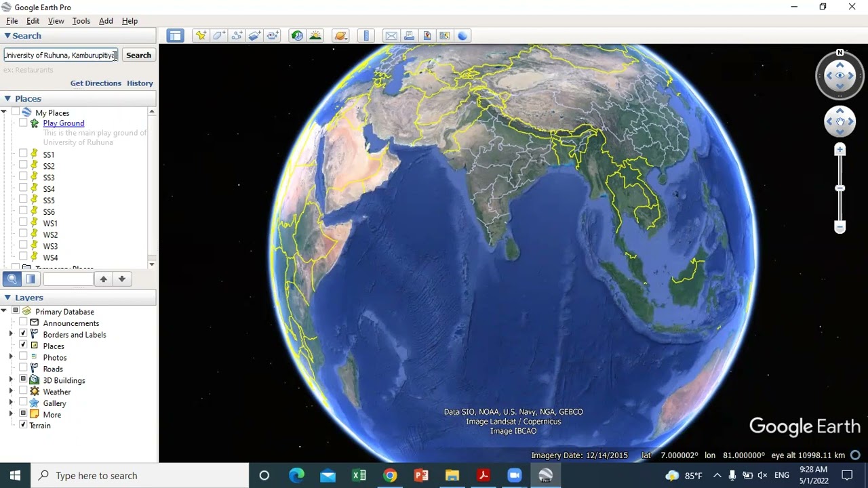Open the Add menu

click(x=106, y=21)
